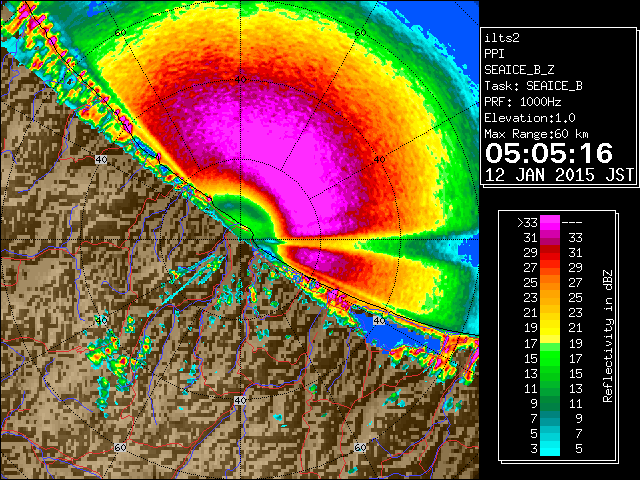
Task: Click the '60' range ring label in the southeast
Action: click(x=360, y=447)
